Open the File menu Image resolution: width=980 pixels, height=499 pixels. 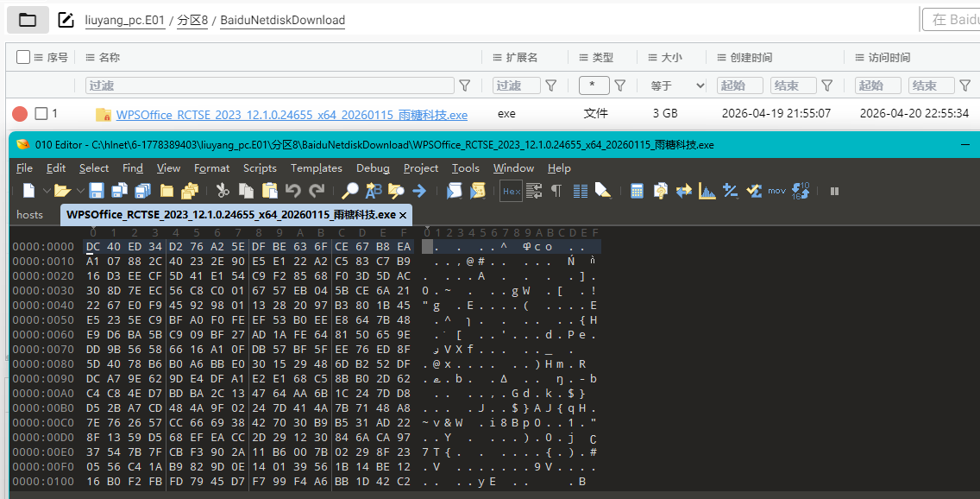tap(24, 168)
